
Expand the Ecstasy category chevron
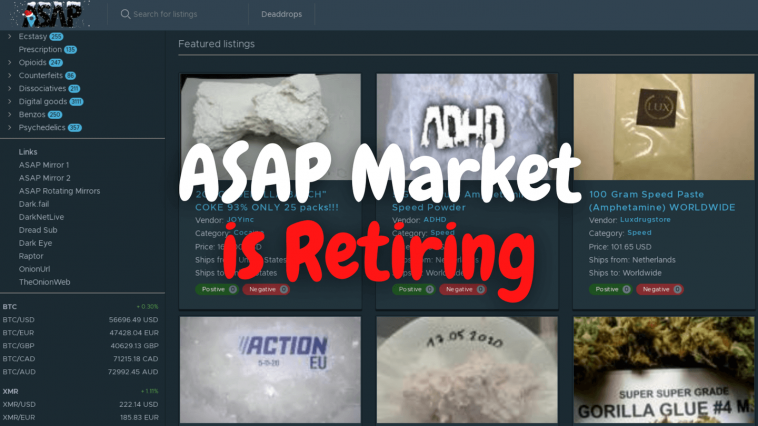pos(10,36)
